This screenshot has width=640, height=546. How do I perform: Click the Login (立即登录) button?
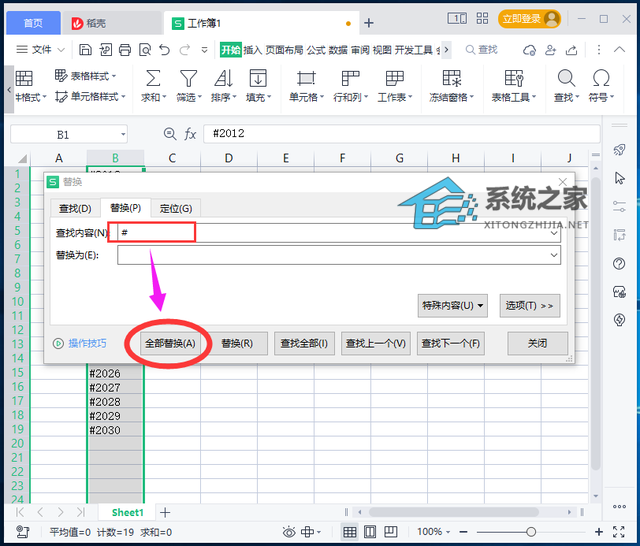[x=529, y=19]
